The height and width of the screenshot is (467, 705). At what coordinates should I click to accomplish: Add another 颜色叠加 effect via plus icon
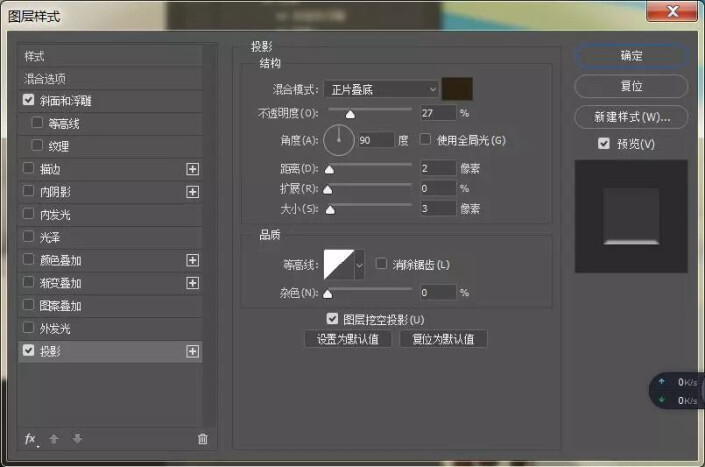point(193,260)
